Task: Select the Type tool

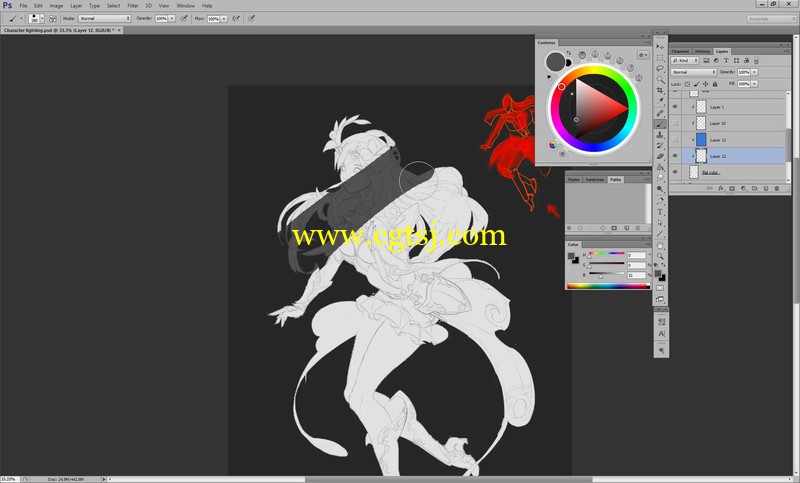Action: pyautogui.click(x=660, y=212)
